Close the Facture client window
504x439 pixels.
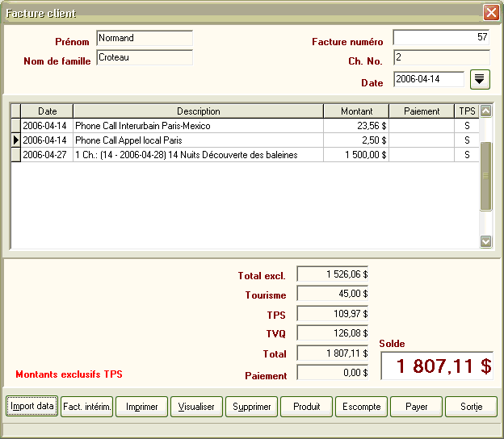coord(490,13)
